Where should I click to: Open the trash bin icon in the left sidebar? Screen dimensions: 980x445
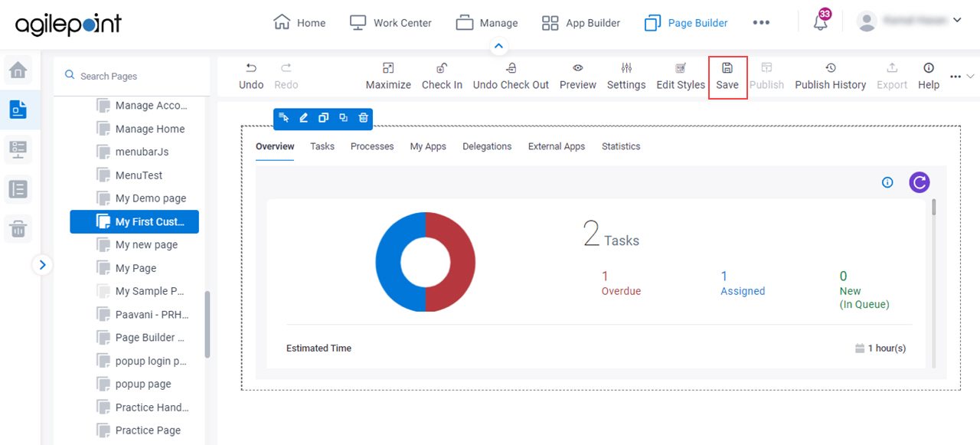18,227
